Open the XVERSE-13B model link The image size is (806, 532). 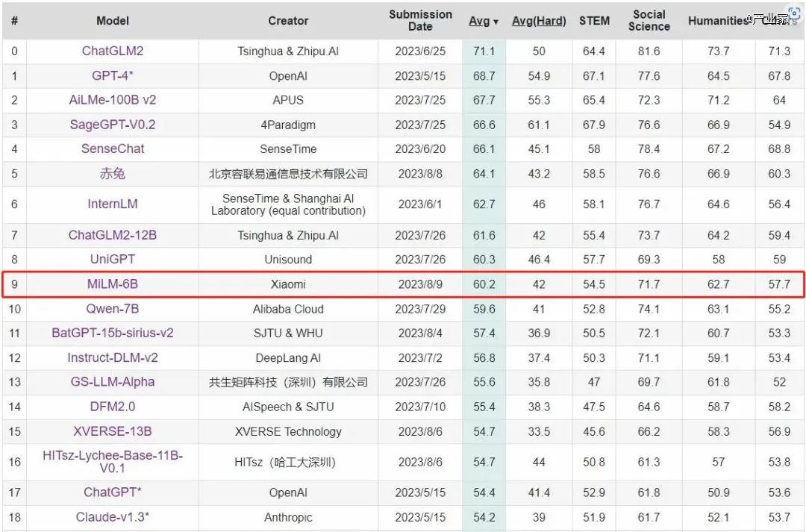click(x=113, y=431)
